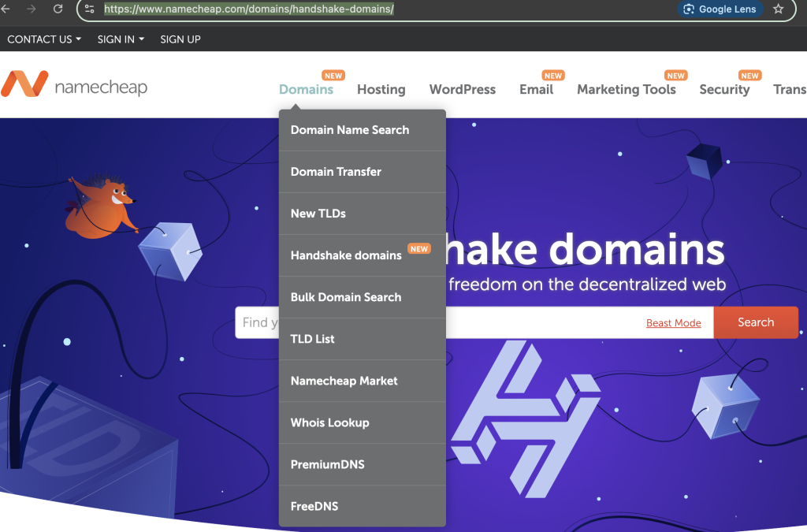Viewport: 807px width, 532px height.
Task: Click the site information icon in address bar
Action: pos(89,9)
